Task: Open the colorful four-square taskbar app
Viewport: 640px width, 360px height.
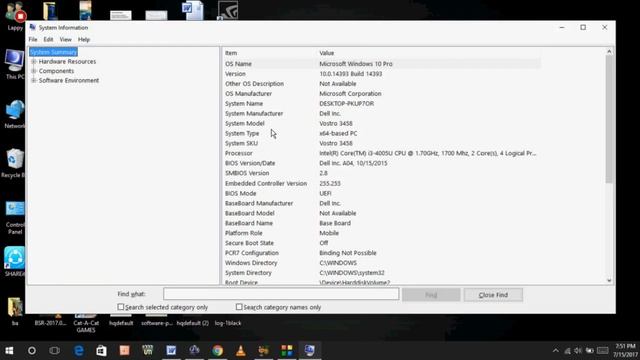Action: pos(287,351)
